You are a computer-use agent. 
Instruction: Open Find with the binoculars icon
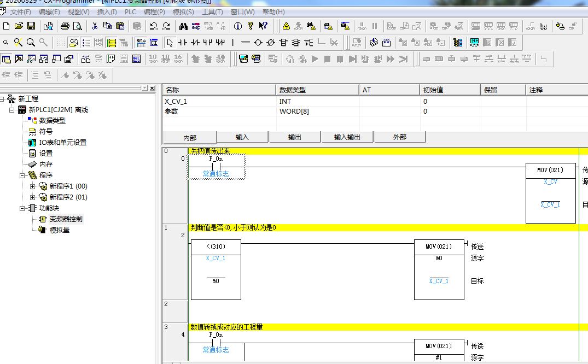click(184, 26)
